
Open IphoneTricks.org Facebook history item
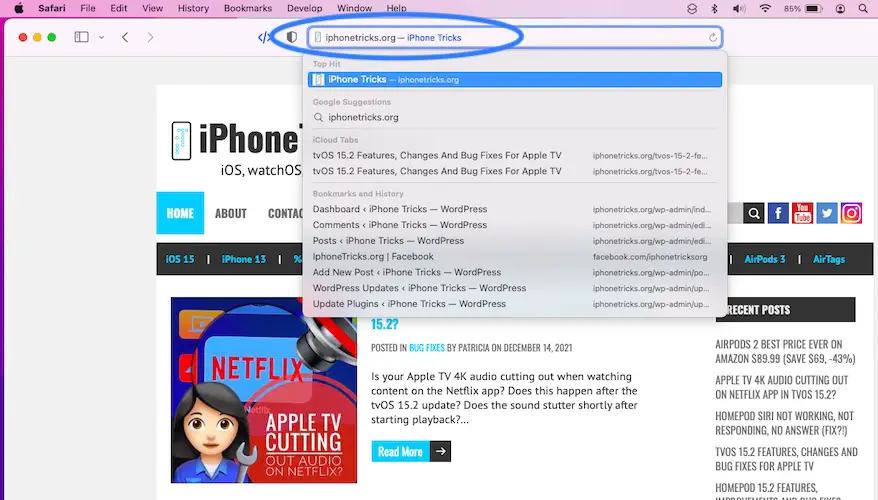pos(515,256)
